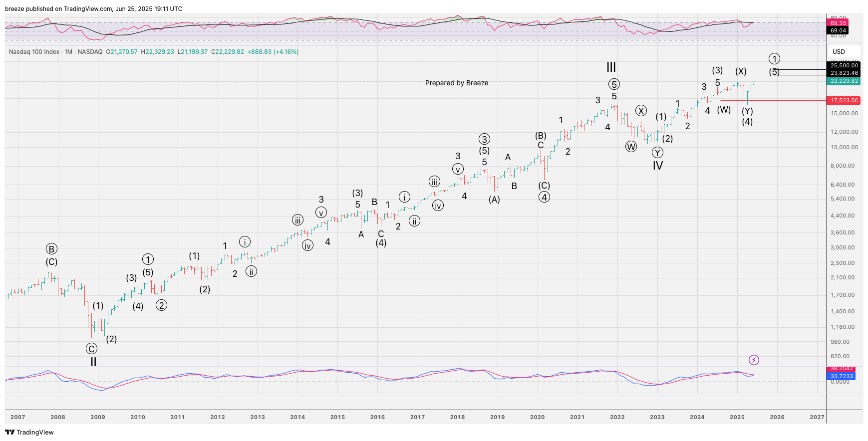Select the circled 4 wave label near 2020

[x=545, y=197]
